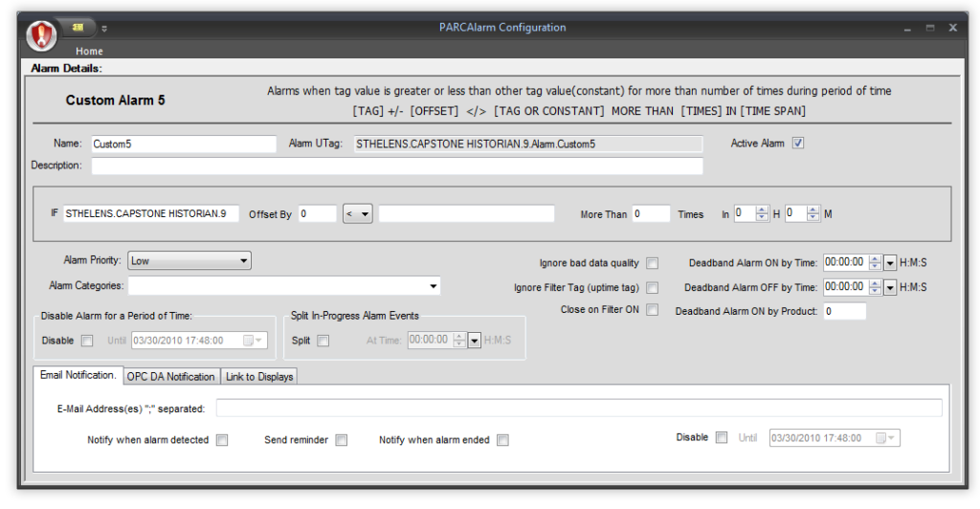Click the yellow quick access toolbar icon
The image size is (980, 509).
coord(78,28)
